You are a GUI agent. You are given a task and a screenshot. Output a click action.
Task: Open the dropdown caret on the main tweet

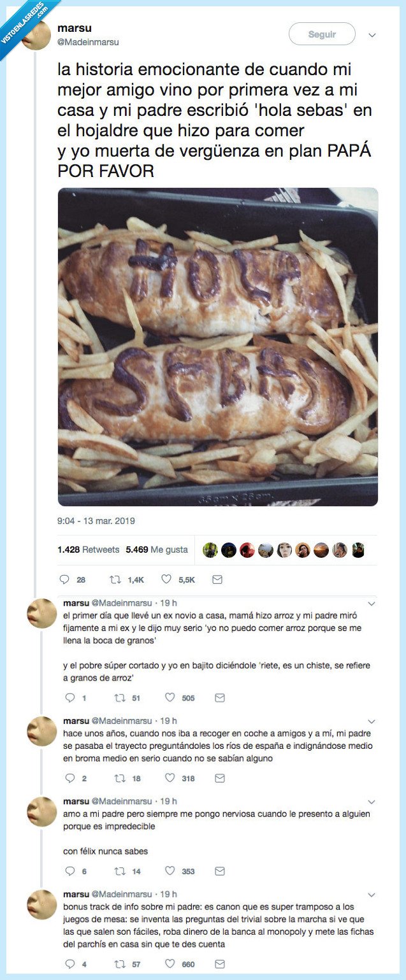(x=372, y=36)
